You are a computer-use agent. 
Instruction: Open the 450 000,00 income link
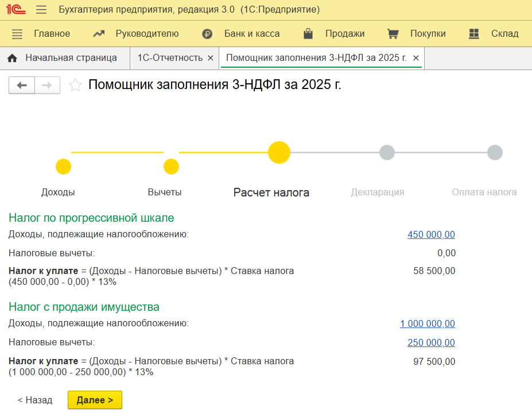(431, 234)
